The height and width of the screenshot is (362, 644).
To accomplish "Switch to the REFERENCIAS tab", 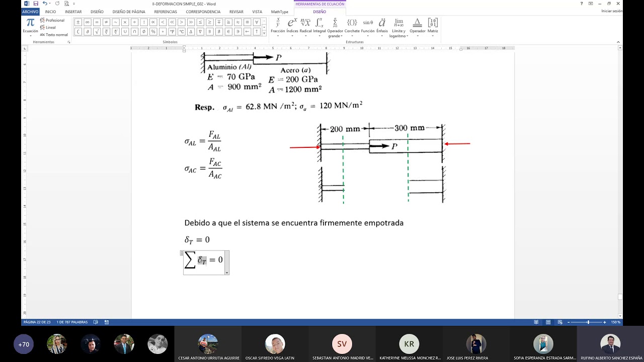I will point(166,12).
